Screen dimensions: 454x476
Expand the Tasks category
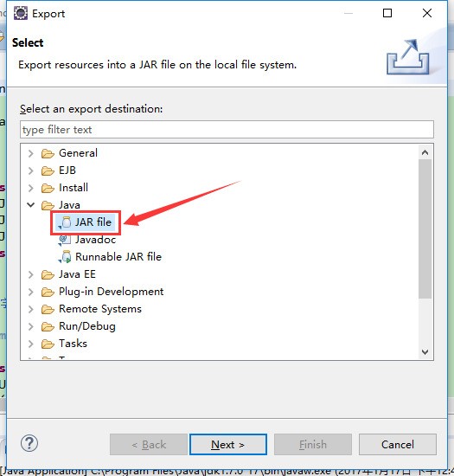click(30, 344)
